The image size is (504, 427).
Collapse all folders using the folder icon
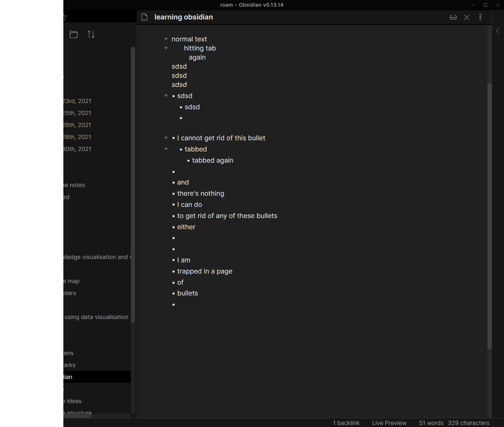73,34
